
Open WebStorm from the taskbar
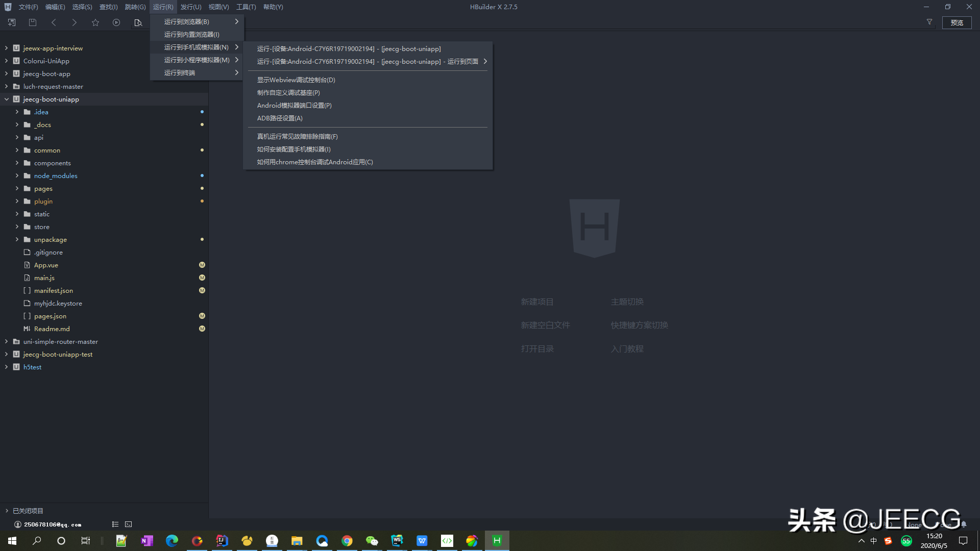(397, 541)
